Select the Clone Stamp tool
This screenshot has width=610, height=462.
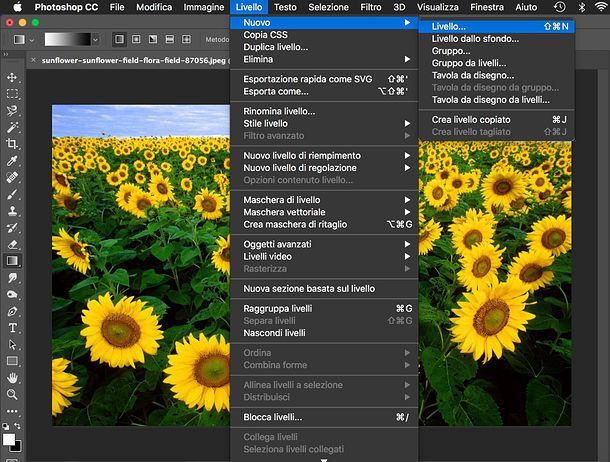(12, 211)
